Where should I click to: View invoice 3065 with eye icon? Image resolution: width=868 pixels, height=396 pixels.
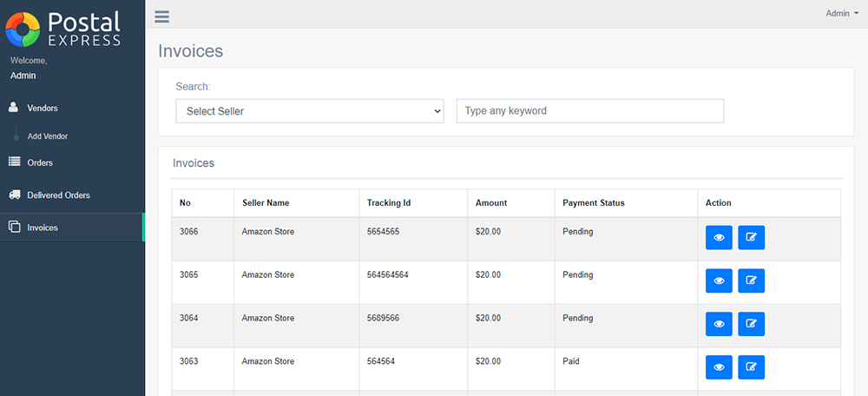pos(719,280)
